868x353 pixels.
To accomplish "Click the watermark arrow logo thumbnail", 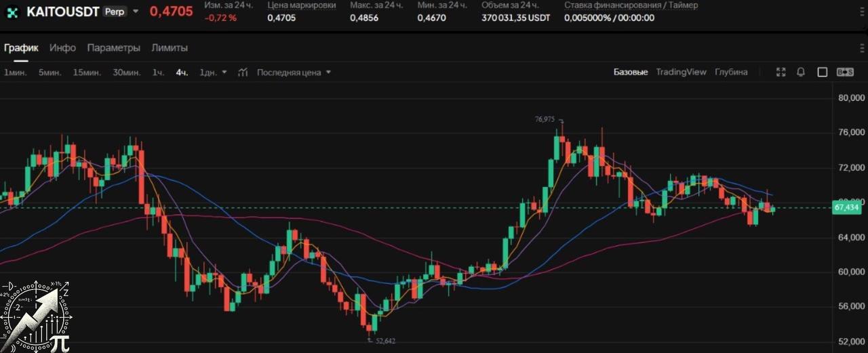I will point(35,316).
